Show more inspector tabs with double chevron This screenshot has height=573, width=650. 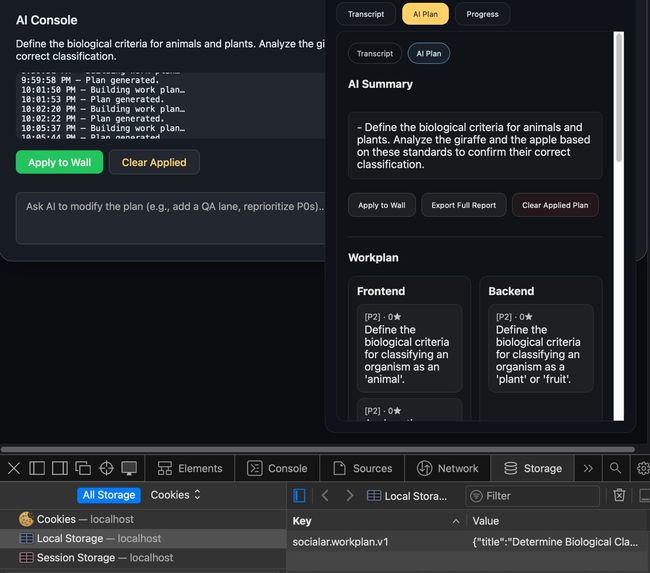click(x=588, y=469)
